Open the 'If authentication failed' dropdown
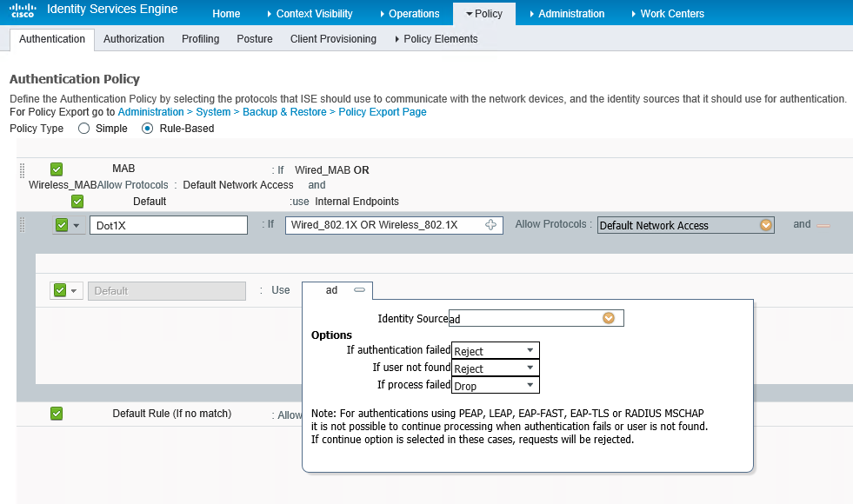This screenshot has width=853, height=504. click(x=495, y=351)
